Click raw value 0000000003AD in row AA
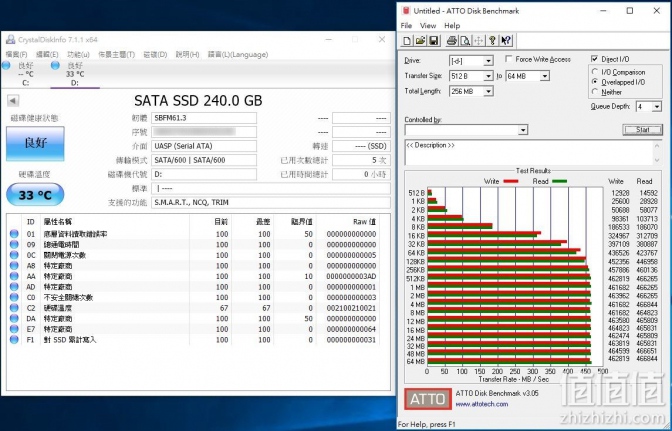 tap(351, 276)
